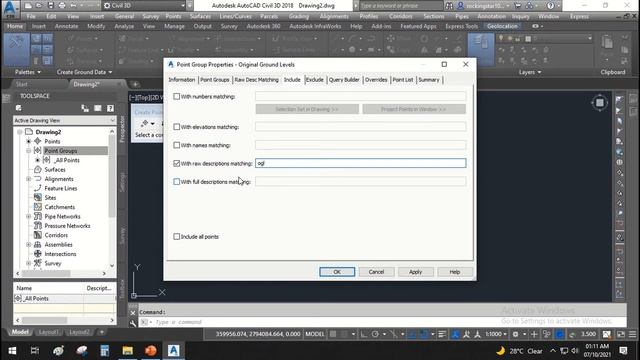Viewport: 640px width, 360px height.
Task: Click the Toolspace palette ribbon icon
Action: click(16, 49)
